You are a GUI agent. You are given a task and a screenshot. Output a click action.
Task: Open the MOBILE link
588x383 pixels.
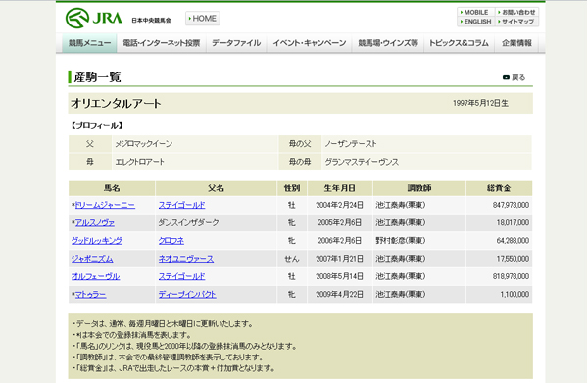pos(476,13)
